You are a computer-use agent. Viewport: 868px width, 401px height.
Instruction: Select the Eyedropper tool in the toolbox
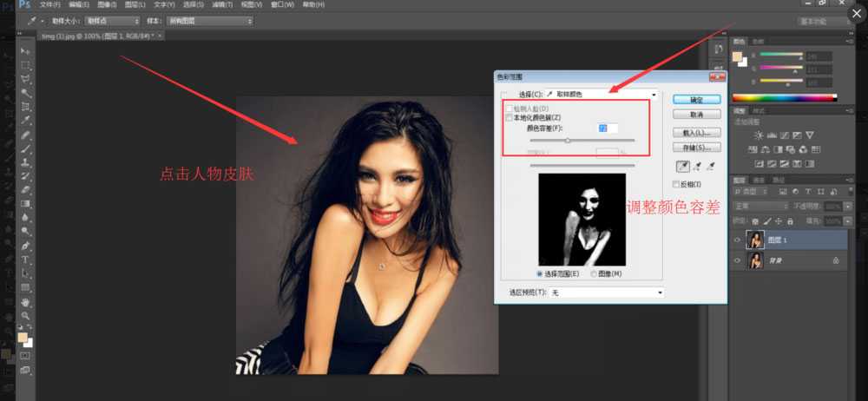(26, 121)
